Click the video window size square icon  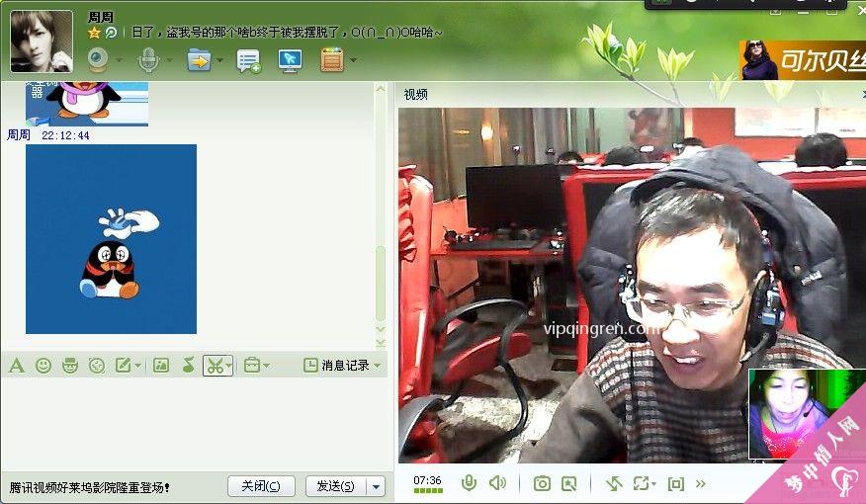(675, 484)
